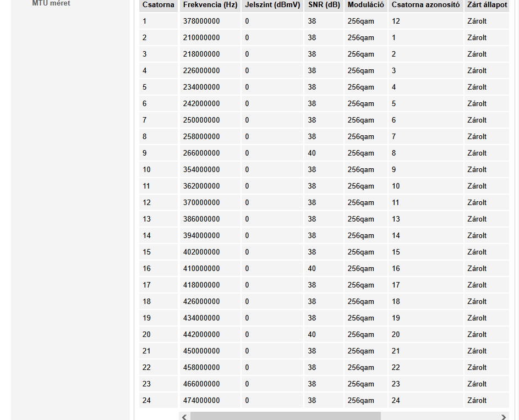Click the Zárt állapot column header
519x420 pixels.
[x=487, y=4]
